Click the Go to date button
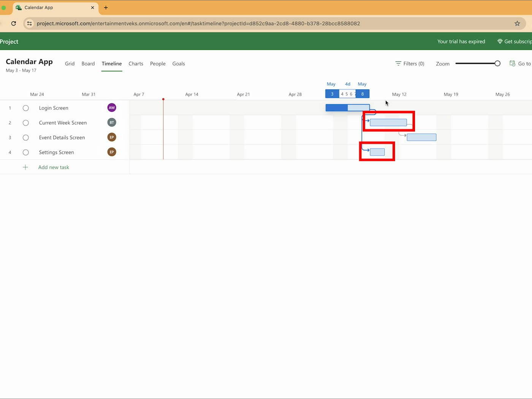Viewport: 532px width, 399px height. [x=520, y=63]
